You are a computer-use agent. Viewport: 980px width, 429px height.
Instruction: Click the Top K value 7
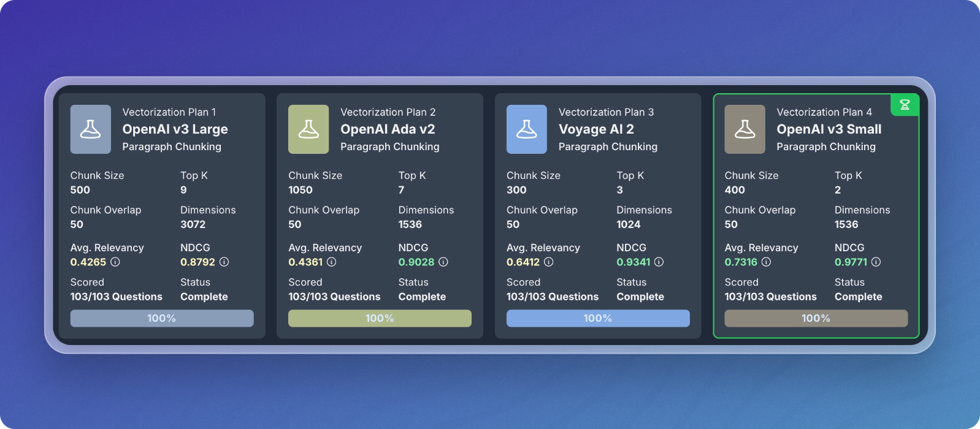402,190
